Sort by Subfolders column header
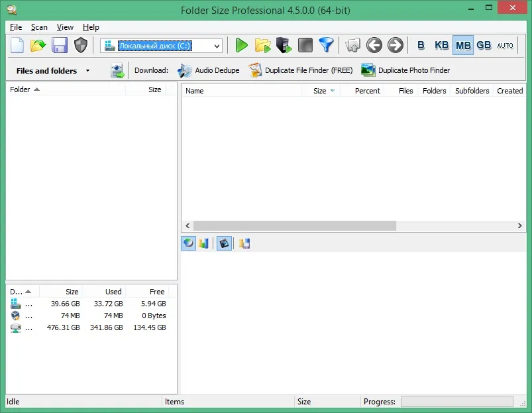532x413 pixels. pos(472,91)
